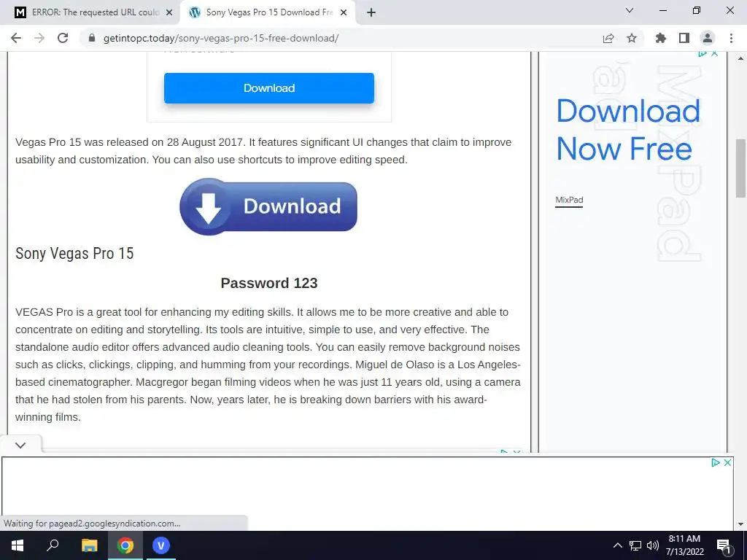
Task: Select the Password 123 text
Action: pyautogui.click(x=269, y=283)
